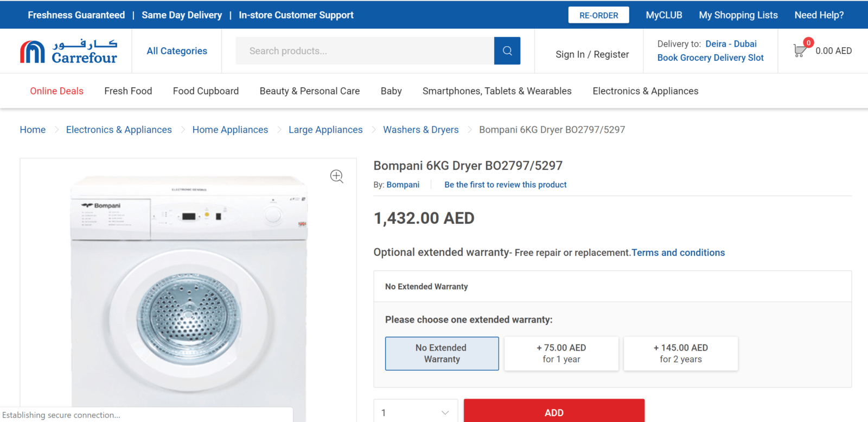Image resolution: width=868 pixels, height=422 pixels.
Task: Go to the Fresh Food category
Action: (x=128, y=91)
